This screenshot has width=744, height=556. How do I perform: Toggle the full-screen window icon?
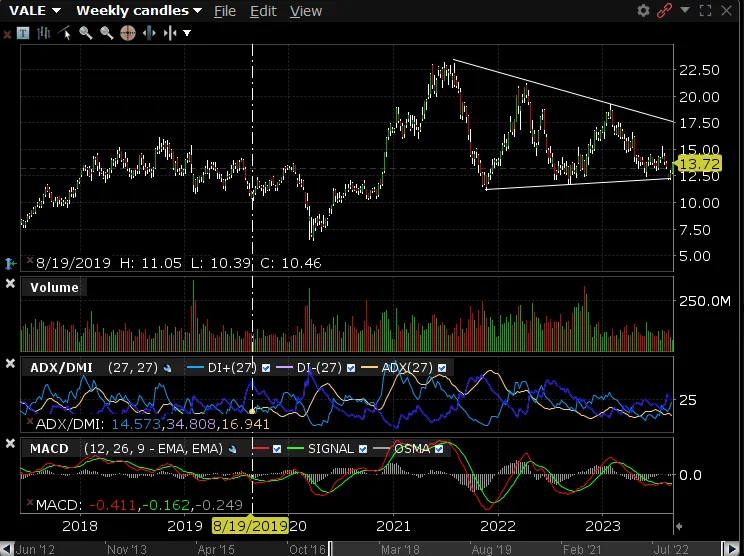point(705,10)
